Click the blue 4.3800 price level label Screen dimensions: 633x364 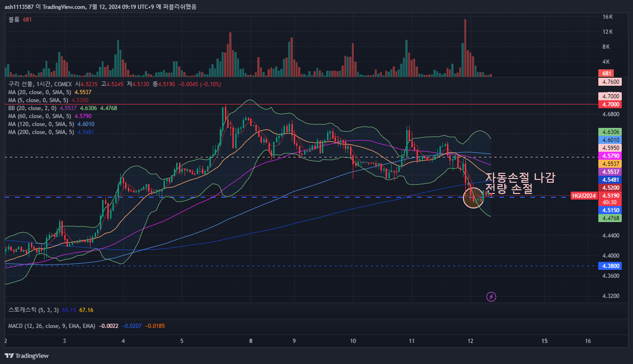coord(611,266)
